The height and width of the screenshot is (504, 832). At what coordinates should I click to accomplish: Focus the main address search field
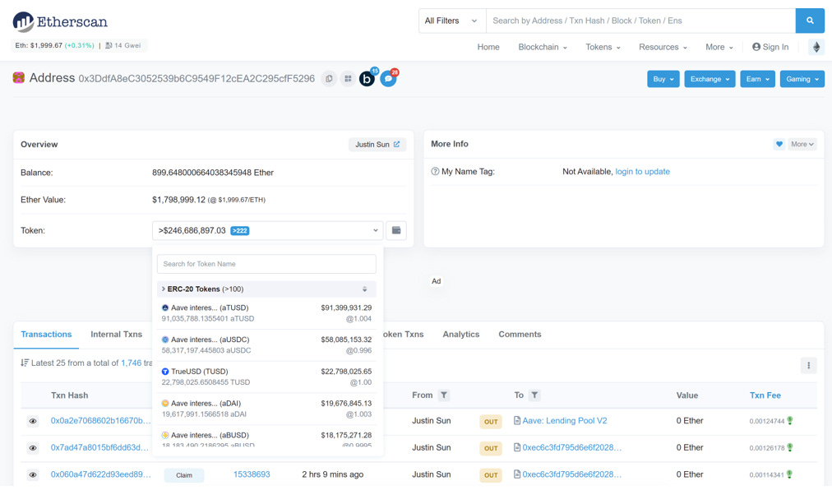click(x=640, y=21)
